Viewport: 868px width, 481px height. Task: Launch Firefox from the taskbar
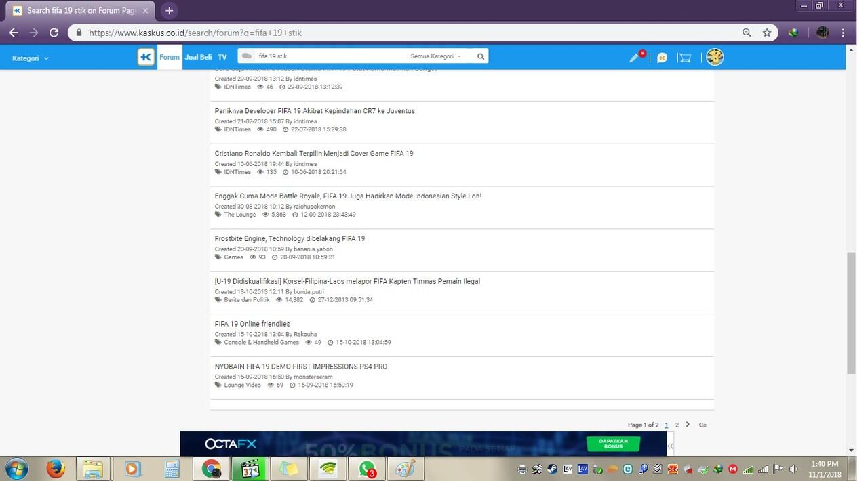[x=56, y=468]
